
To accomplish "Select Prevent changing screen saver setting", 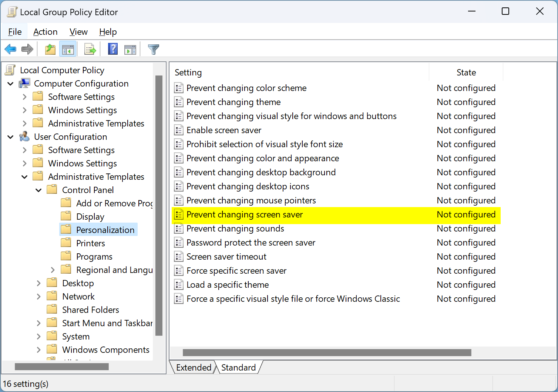I will point(336,214).
